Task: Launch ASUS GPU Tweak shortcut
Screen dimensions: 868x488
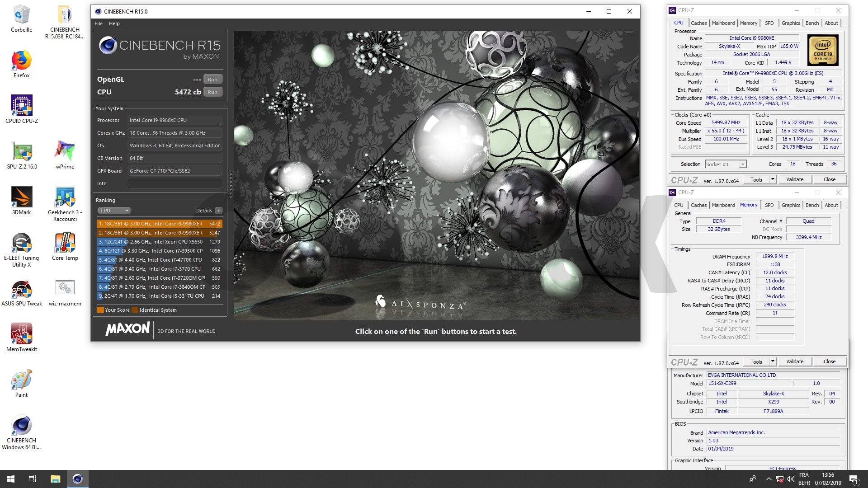Action: pyautogui.click(x=21, y=292)
